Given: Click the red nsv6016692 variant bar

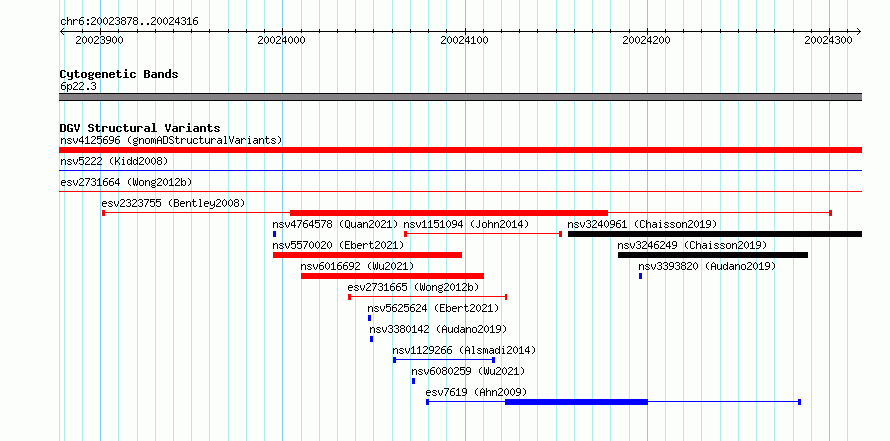Looking at the screenshot, I should coord(392,276).
